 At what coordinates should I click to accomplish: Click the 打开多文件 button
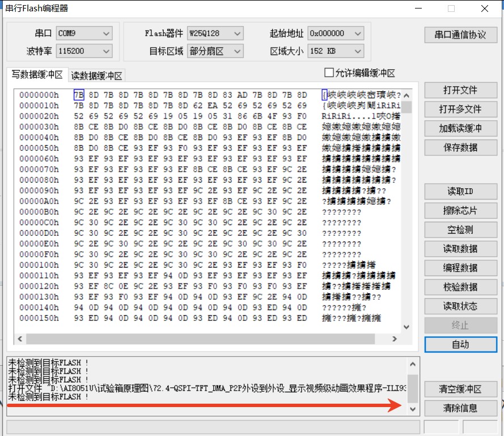(x=460, y=109)
